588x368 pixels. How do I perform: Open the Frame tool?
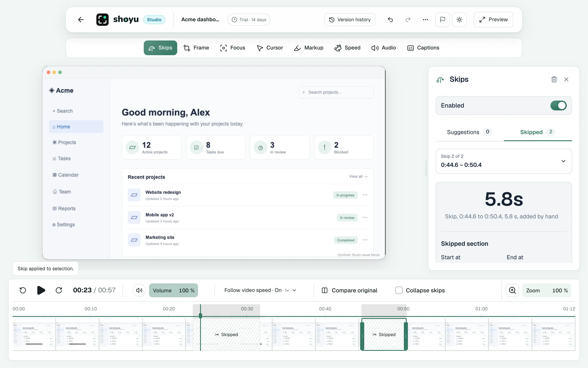pyautogui.click(x=196, y=48)
